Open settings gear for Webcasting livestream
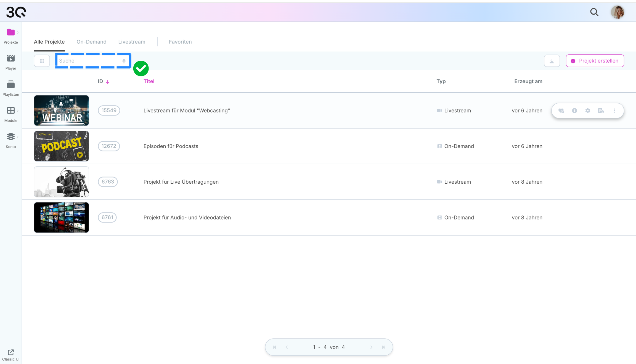The height and width of the screenshot is (364, 636). click(588, 111)
